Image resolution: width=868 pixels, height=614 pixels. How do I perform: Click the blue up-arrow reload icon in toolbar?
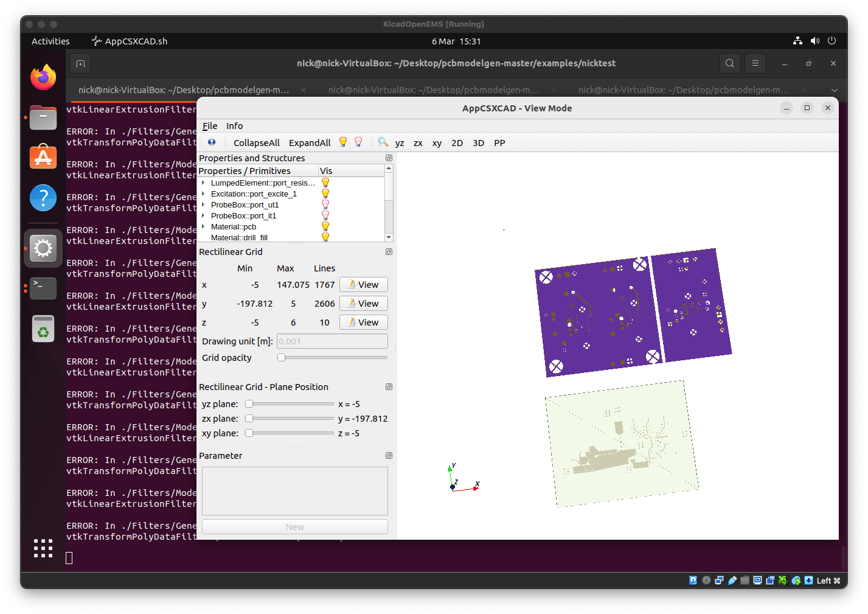click(212, 142)
